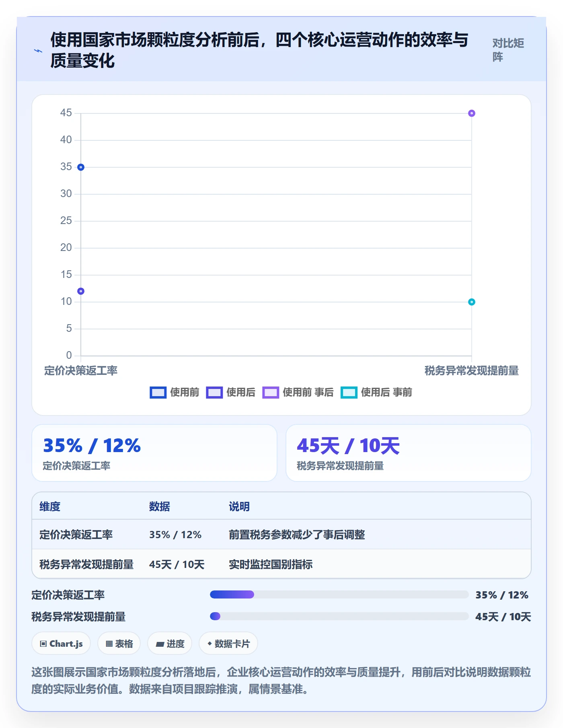This screenshot has width=563, height=728.
Task: Click the 进度 tag chip
Action: pyautogui.click(x=170, y=644)
